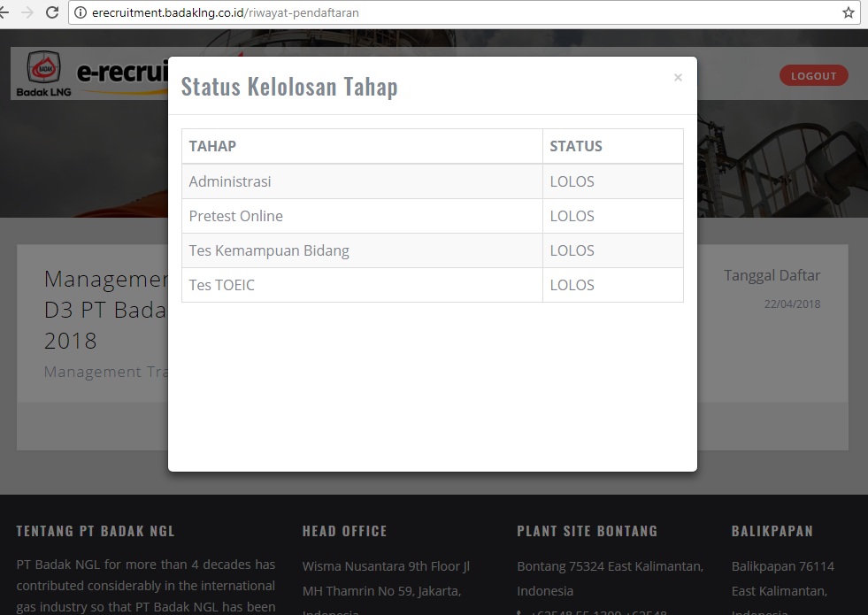Screen dimensions: 868x615
Task: Click the HEAD OFFICE footer heading
Action: pos(344,532)
